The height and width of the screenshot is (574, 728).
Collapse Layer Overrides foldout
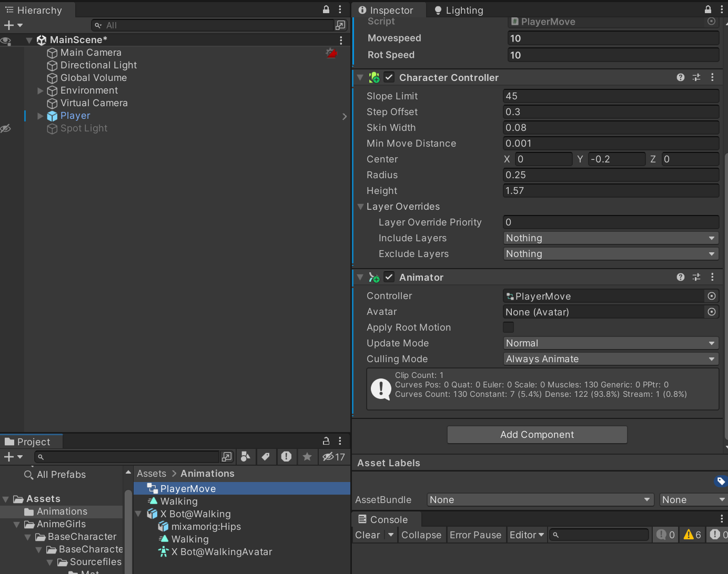coord(361,207)
